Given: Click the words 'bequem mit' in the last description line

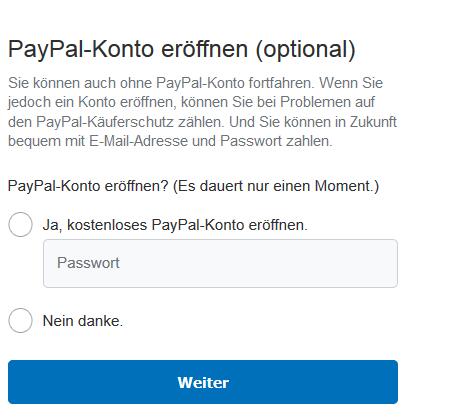Looking at the screenshot, I should pos(47,142).
